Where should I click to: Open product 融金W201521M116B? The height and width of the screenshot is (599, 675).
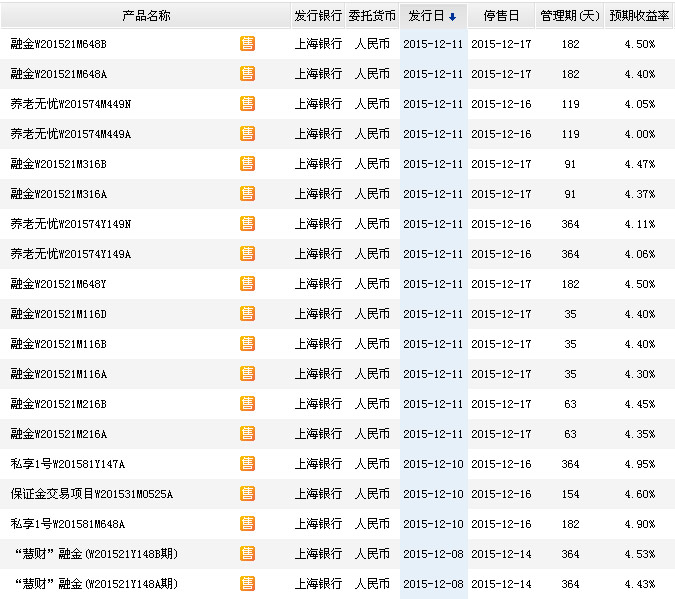(59, 344)
